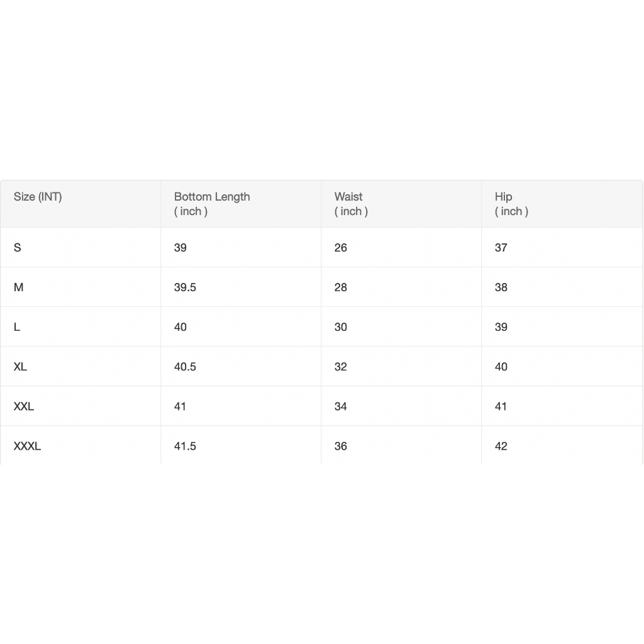
Task: Select hip value 37 for size S
Action: [501, 248]
